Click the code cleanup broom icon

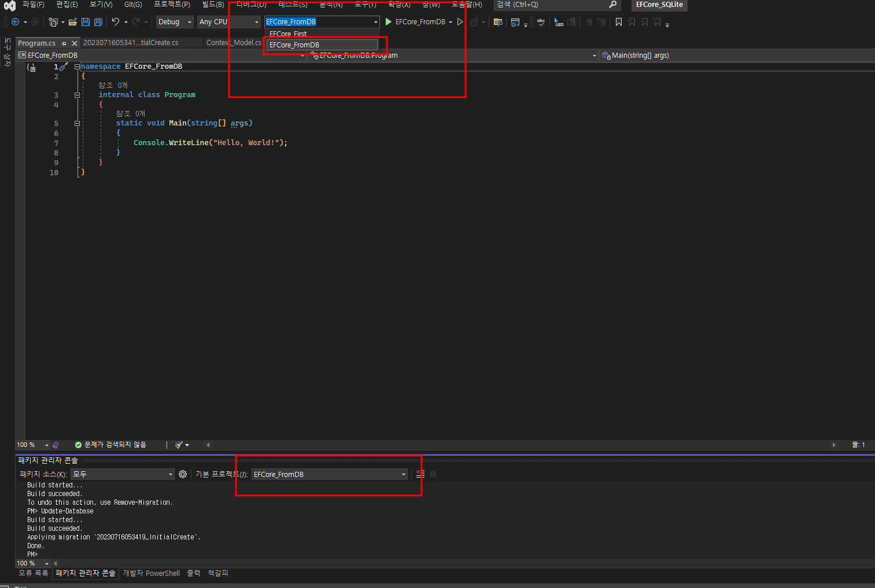179,445
